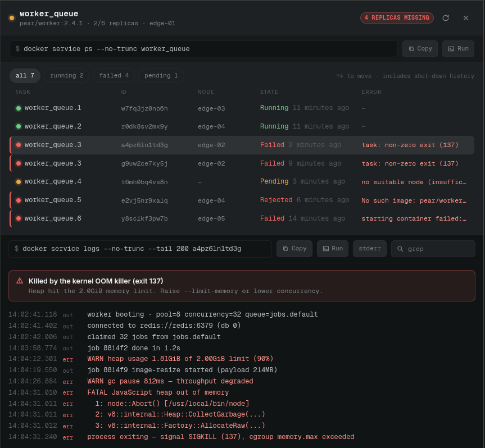This screenshot has height=448, width=485.
Task: Click the 'No such image' error text
Action: coord(414,200)
